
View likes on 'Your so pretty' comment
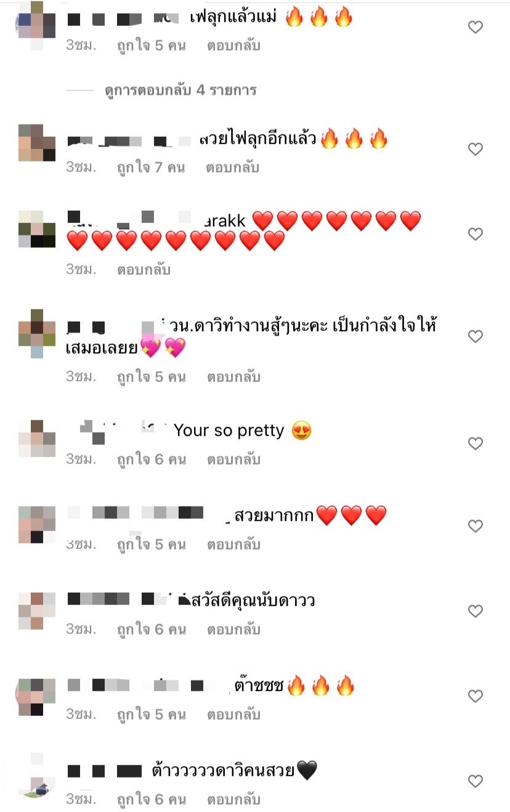click(x=152, y=460)
